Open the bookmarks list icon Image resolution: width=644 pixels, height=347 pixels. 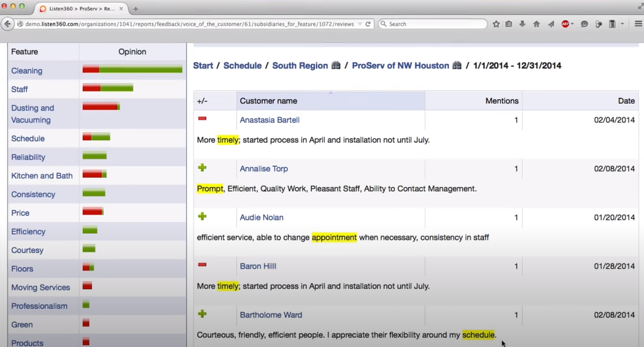[x=509, y=24]
